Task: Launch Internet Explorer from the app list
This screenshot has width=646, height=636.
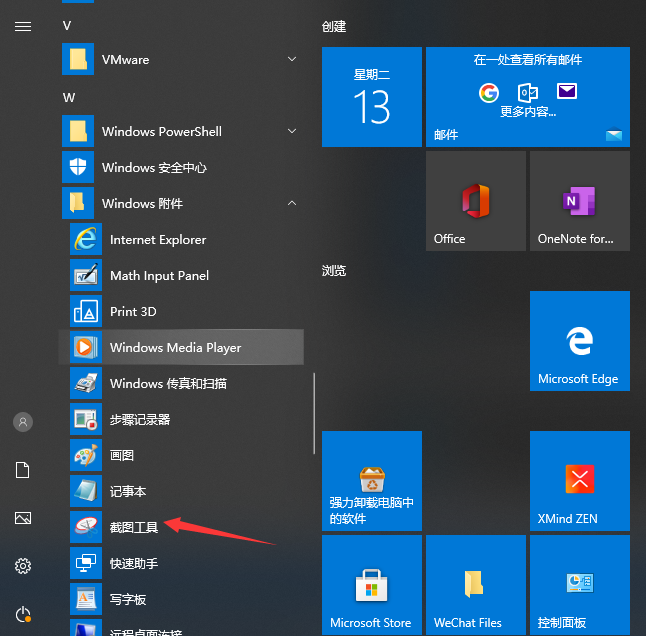Action: tap(157, 240)
